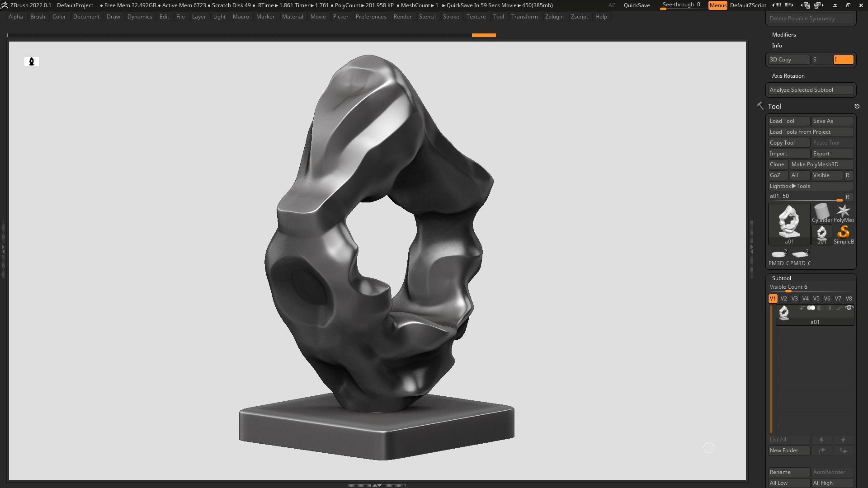Click the QuickSave button
The height and width of the screenshot is (488, 868).
point(637,5)
